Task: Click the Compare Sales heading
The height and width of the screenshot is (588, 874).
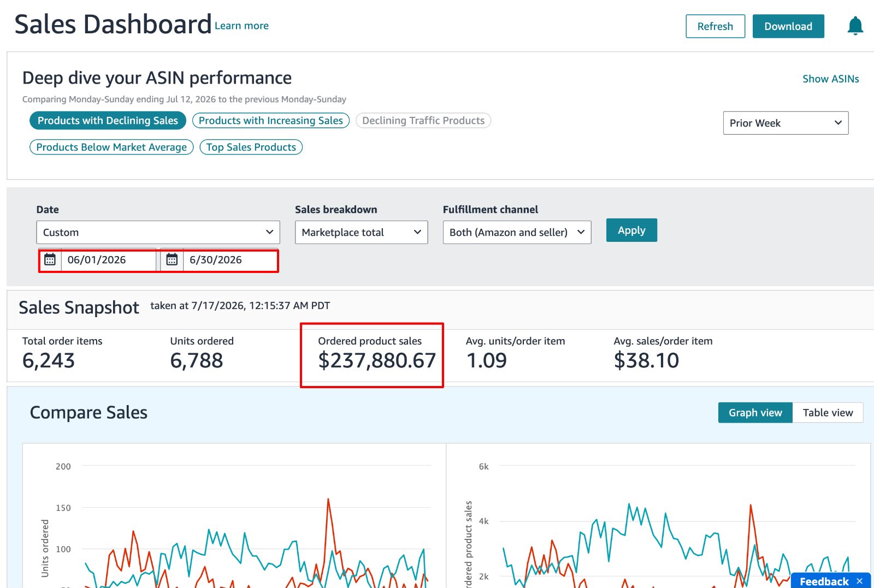Action: pos(88,412)
